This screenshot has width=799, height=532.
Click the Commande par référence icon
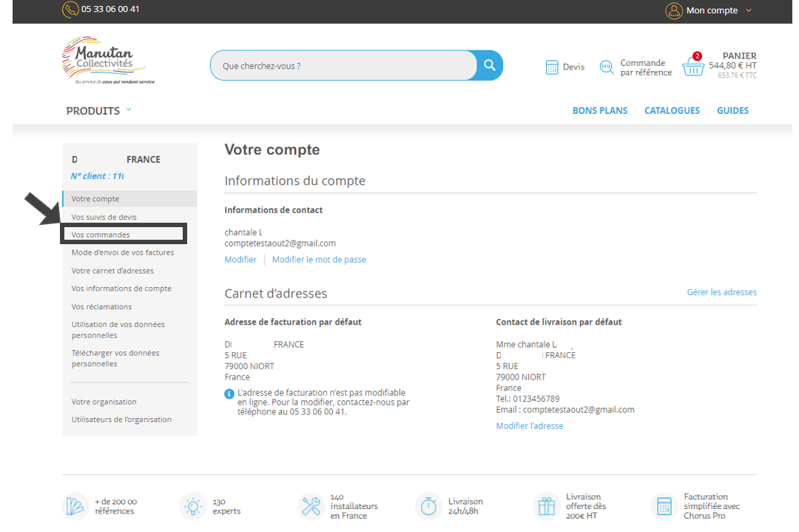607,67
